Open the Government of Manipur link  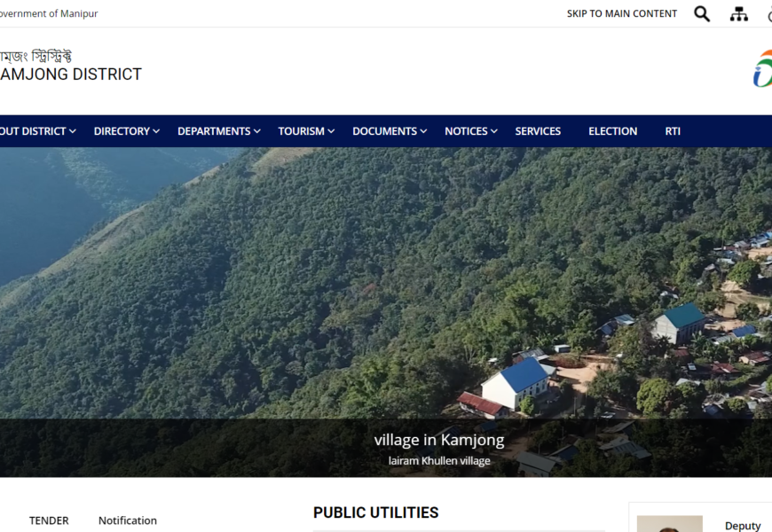[49, 14]
